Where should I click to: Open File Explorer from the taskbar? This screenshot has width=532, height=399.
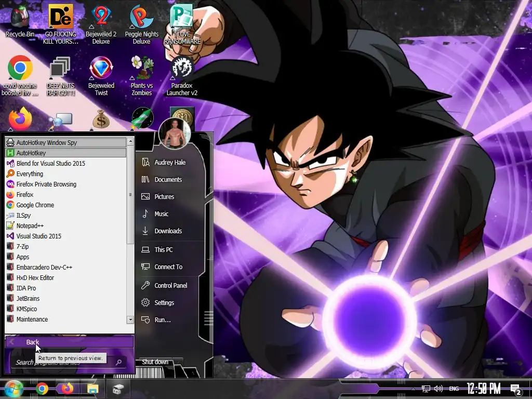(x=92, y=389)
